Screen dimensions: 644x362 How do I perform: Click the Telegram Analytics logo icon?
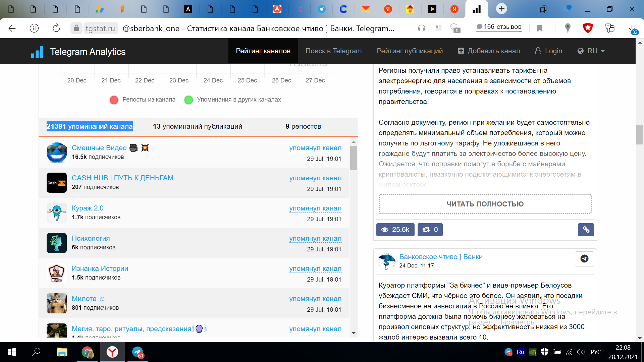click(x=37, y=52)
